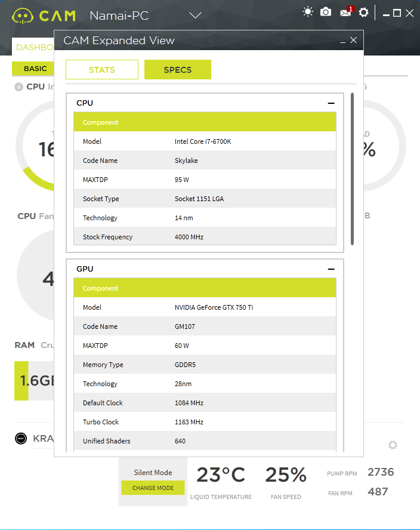Collapse the CPU specs section
This screenshot has width=420, height=530.
331,103
